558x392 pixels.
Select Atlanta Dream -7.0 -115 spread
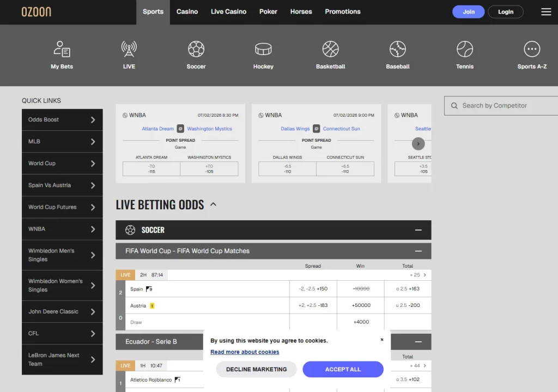point(151,169)
